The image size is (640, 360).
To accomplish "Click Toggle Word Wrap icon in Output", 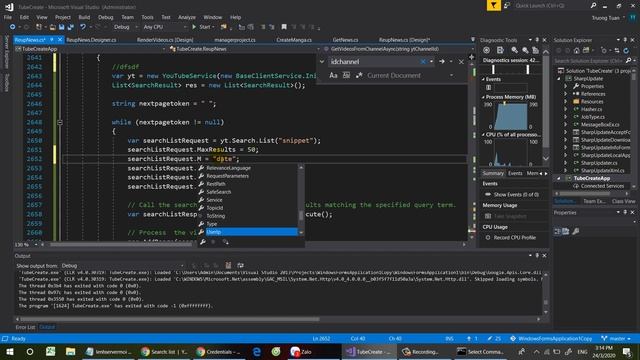I will click(x=240, y=266).
